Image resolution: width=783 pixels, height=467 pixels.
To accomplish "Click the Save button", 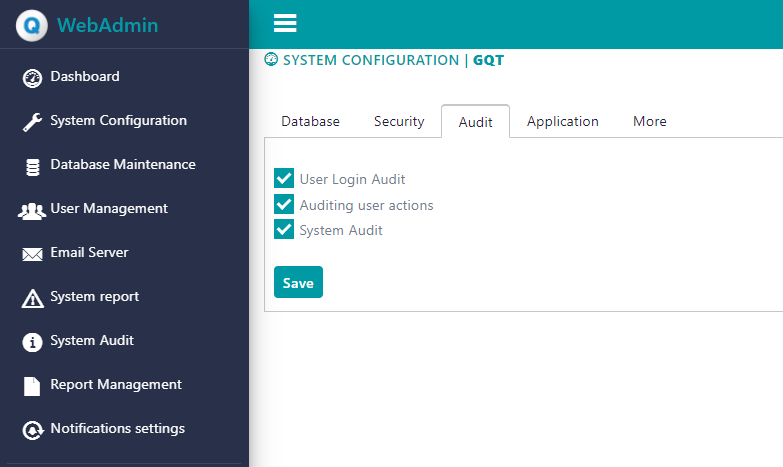I will click(298, 282).
